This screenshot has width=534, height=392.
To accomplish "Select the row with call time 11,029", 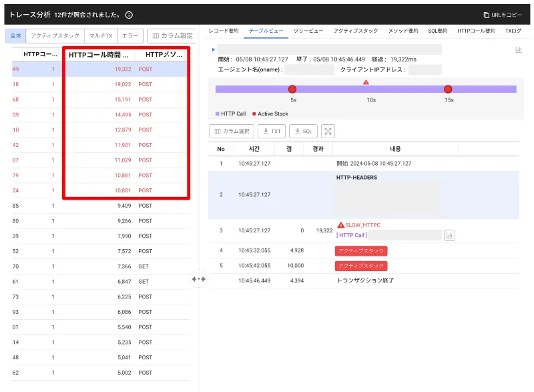I will (101, 160).
